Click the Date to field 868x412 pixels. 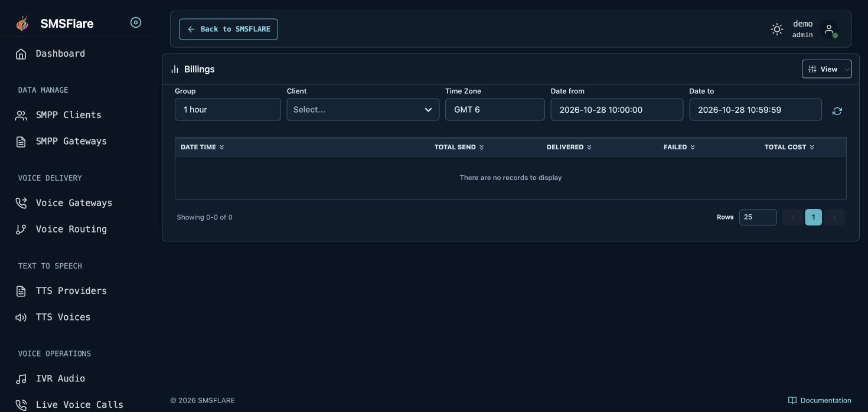(x=755, y=109)
